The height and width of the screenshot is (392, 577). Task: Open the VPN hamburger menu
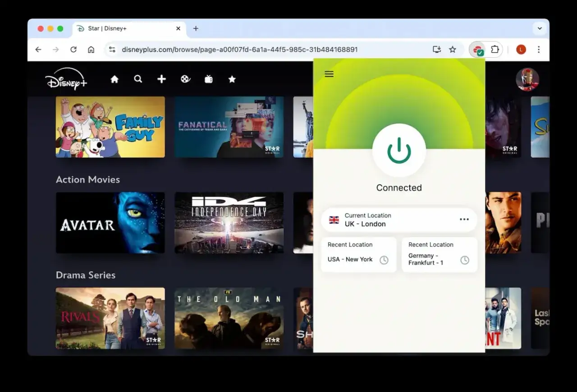coord(329,74)
